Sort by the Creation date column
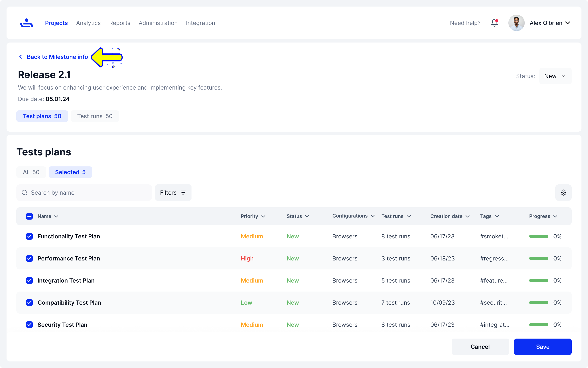 [x=450, y=216]
